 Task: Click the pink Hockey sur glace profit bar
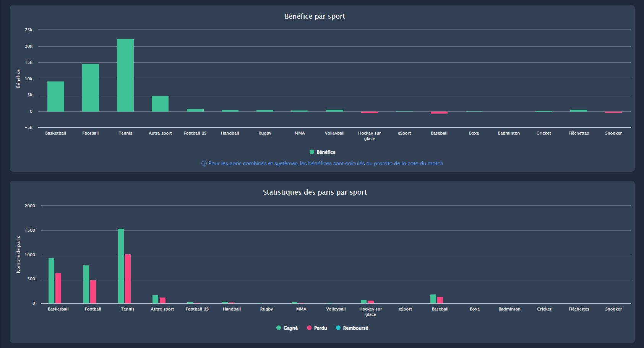[370, 112]
